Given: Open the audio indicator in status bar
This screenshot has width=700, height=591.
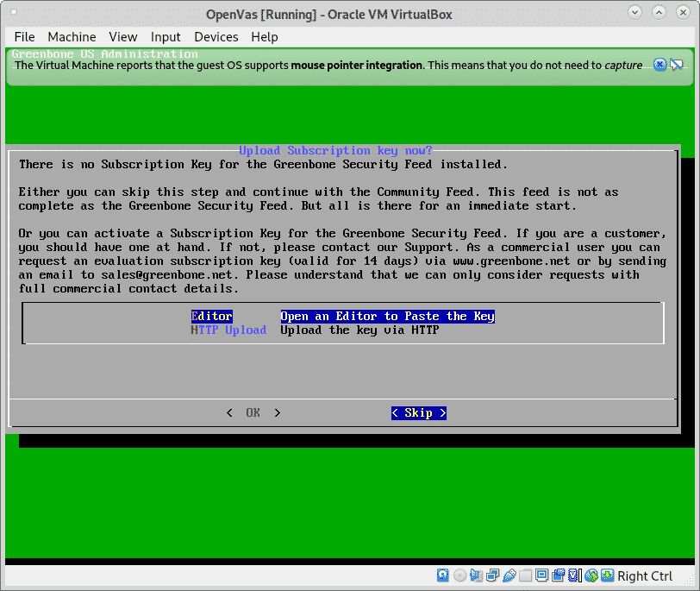Looking at the screenshot, I should 476,575.
